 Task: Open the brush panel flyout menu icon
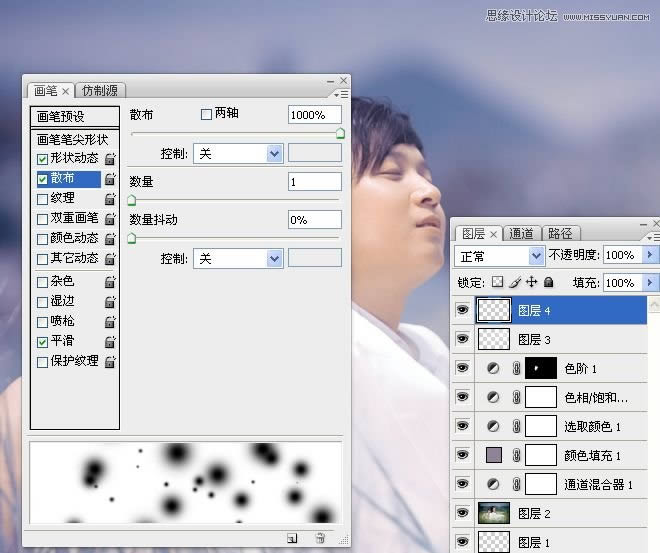point(341,94)
